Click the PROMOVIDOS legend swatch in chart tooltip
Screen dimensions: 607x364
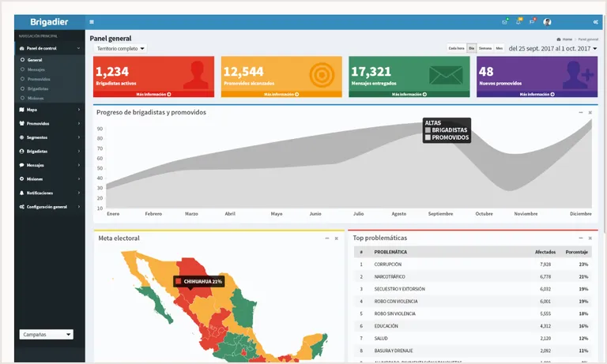[x=428, y=137]
